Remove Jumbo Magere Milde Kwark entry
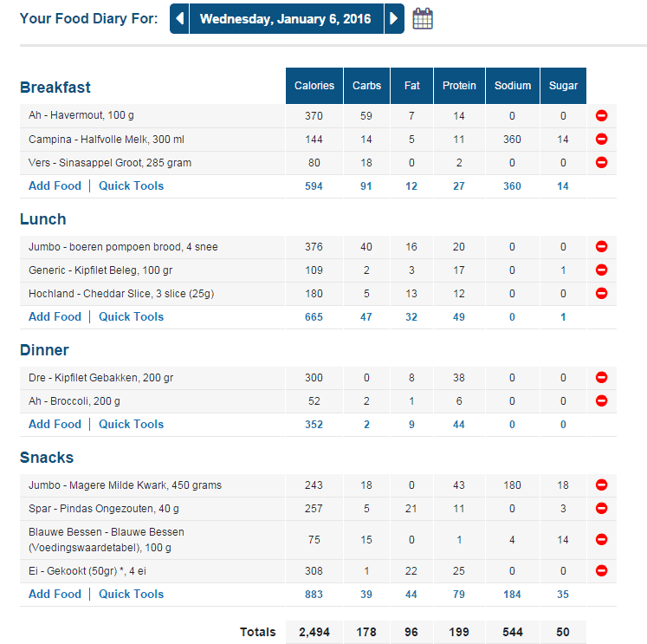Screen dimensions: 647x644 [601, 485]
